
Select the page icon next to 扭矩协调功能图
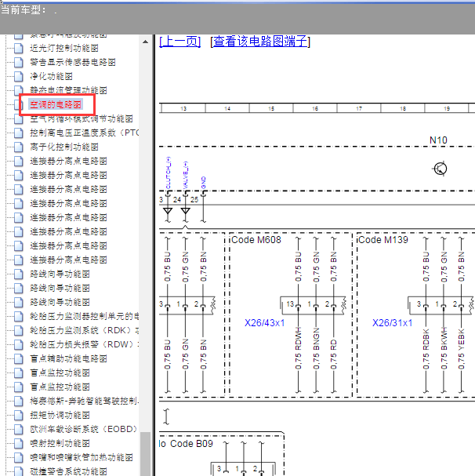[x=19, y=415]
